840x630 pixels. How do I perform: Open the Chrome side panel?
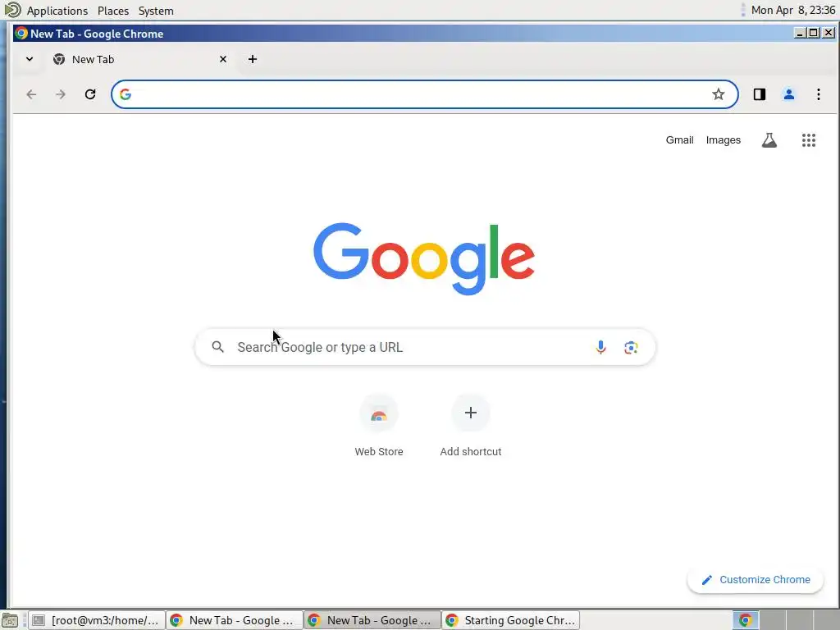759,94
